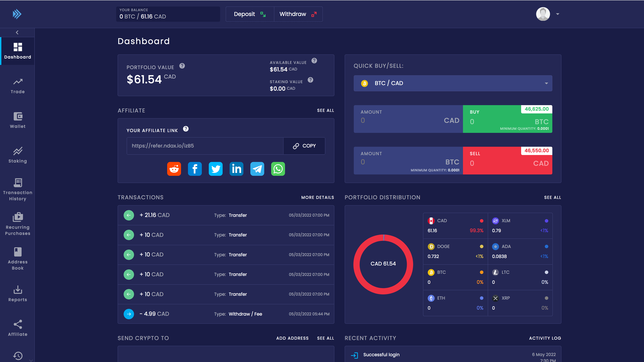Click the Deposit button
The image size is (644, 362).
point(250,14)
